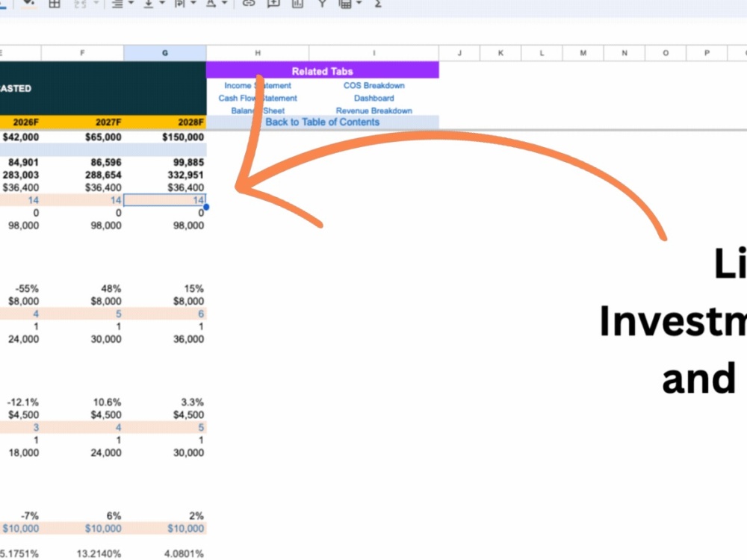Open the fill color tool

tap(29, 3)
